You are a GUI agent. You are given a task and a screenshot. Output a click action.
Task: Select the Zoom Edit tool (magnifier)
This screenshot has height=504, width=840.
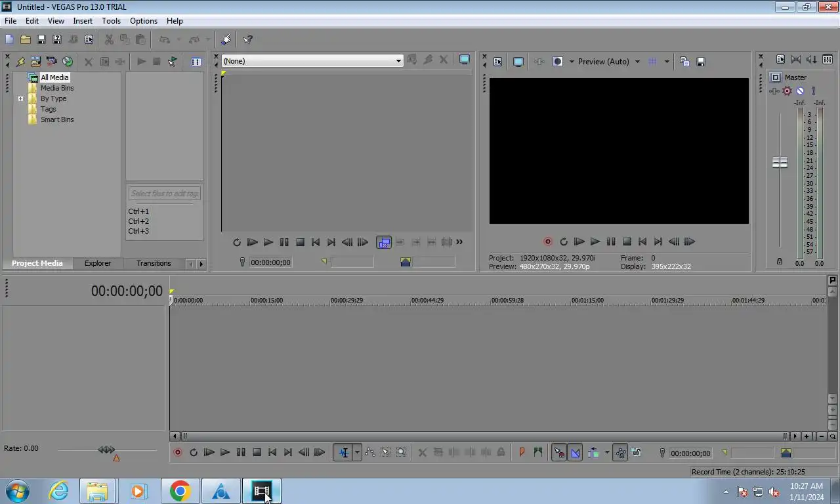(x=402, y=452)
